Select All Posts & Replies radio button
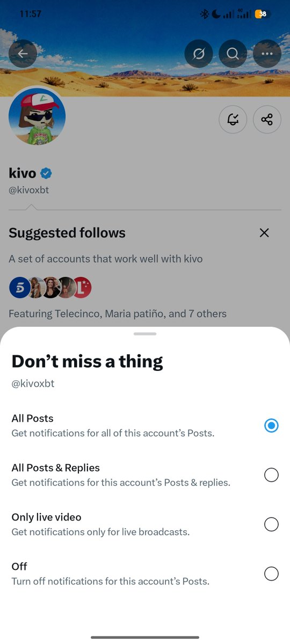Image resolution: width=290 pixels, height=644 pixels. (x=272, y=475)
